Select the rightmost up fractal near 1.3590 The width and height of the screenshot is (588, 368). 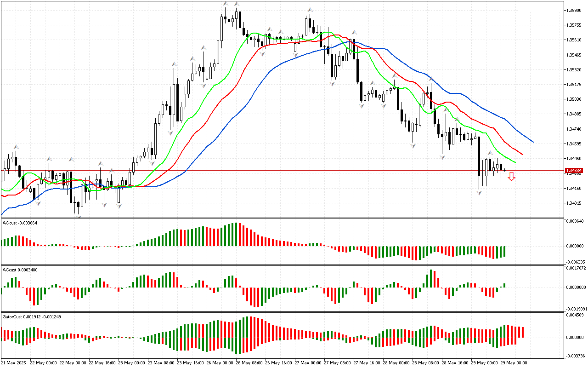point(311,9)
